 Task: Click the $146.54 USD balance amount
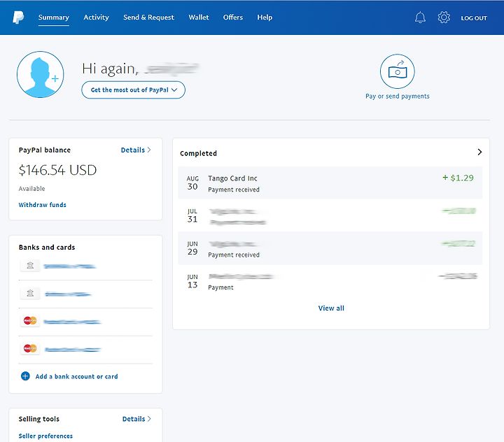(x=57, y=170)
